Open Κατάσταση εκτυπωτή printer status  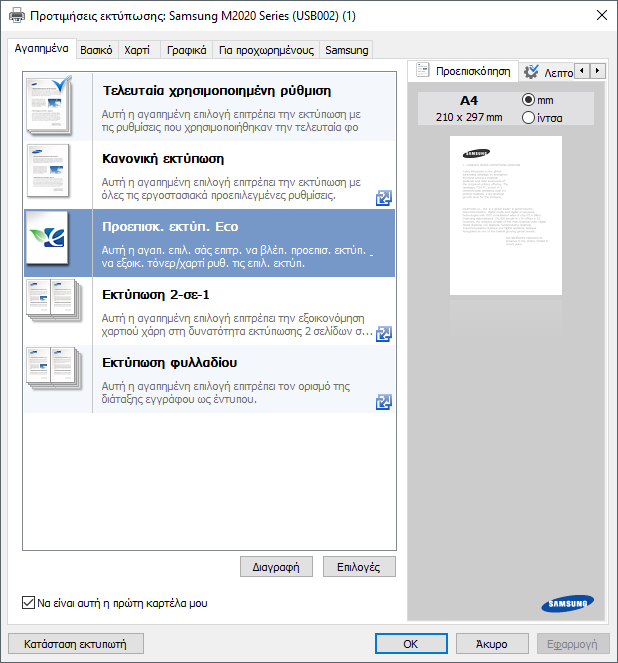pos(76,644)
